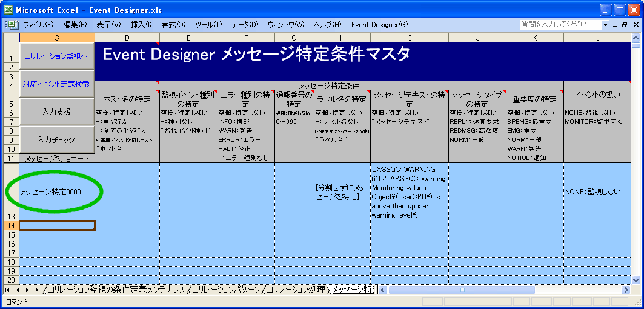Select cell NONE:監視しない in row 13
The width and height of the screenshot is (644, 309).
click(597, 191)
